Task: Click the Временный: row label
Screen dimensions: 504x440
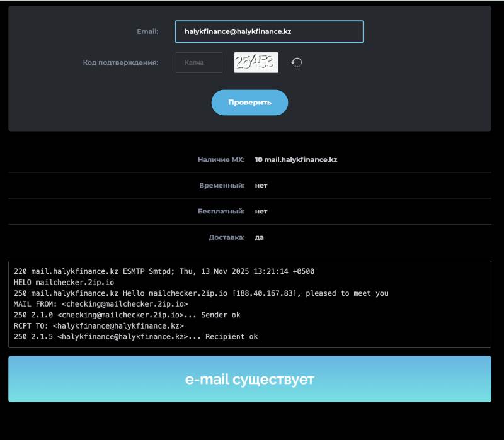Action: [x=222, y=186]
